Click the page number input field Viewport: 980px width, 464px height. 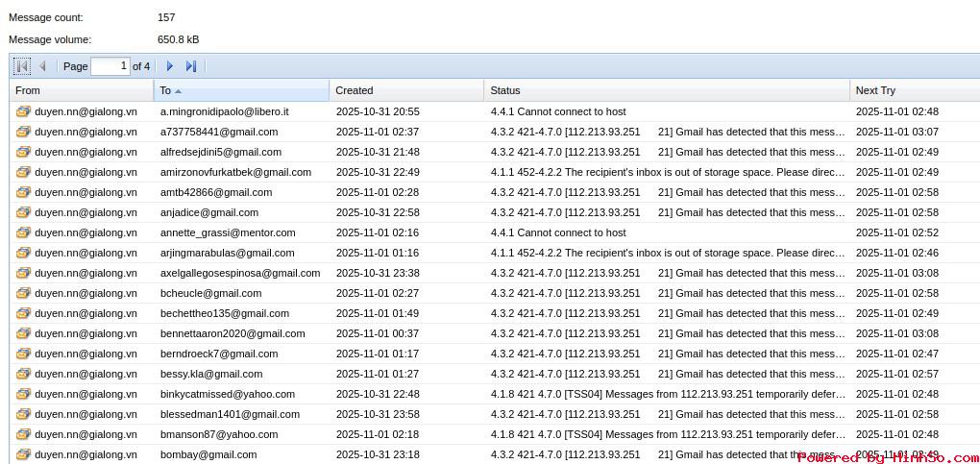tap(110, 66)
